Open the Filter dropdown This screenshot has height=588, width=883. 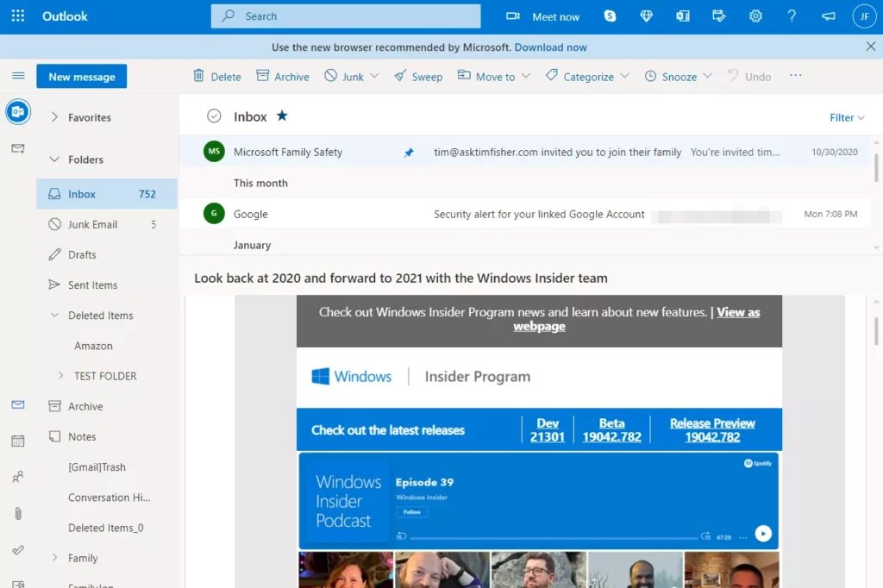coord(848,117)
